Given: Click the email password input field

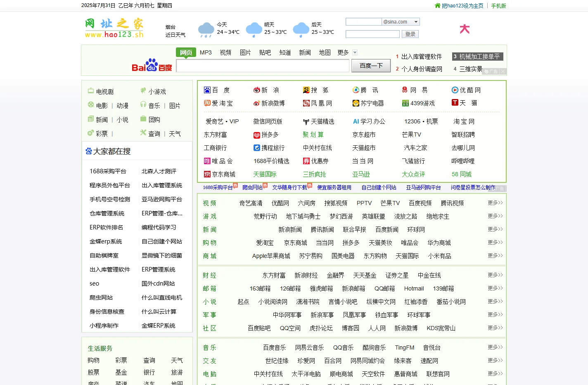Looking at the screenshot, I should (x=372, y=34).
